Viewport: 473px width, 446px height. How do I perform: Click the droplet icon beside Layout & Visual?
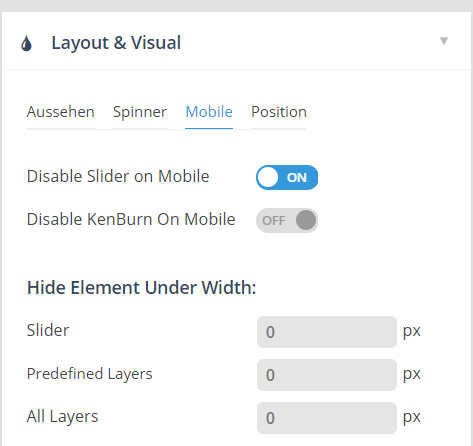pyautogui.click(x=26, y=43)
